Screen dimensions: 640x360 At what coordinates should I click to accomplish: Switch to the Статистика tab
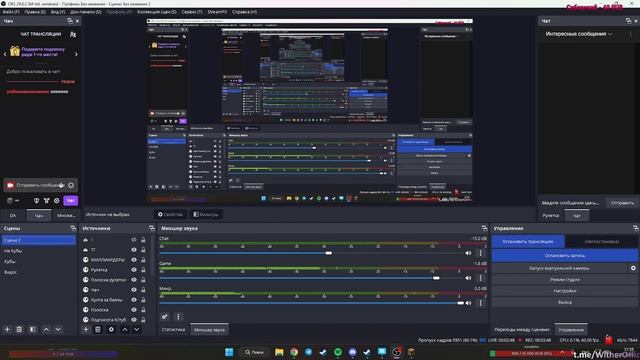pyautogui.click(x=173, y=329)
